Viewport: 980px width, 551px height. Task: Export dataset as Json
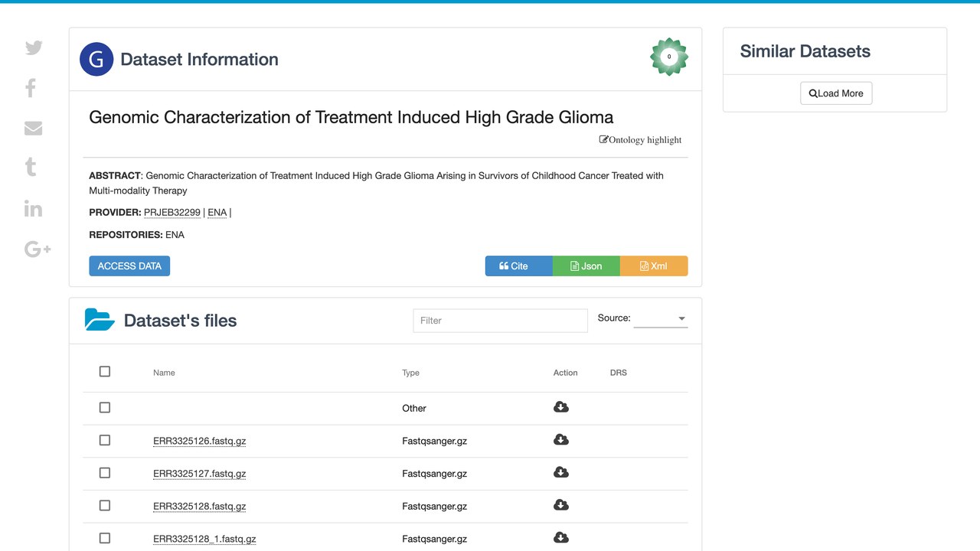click(x=586, y=266)
